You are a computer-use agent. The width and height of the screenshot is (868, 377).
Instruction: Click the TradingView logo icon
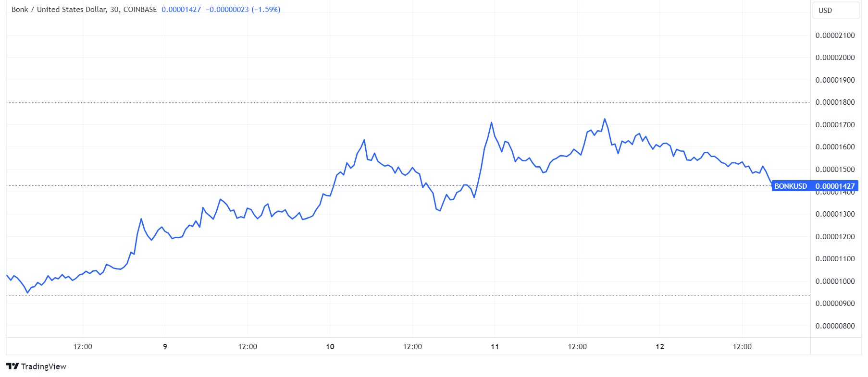point(12,366)
